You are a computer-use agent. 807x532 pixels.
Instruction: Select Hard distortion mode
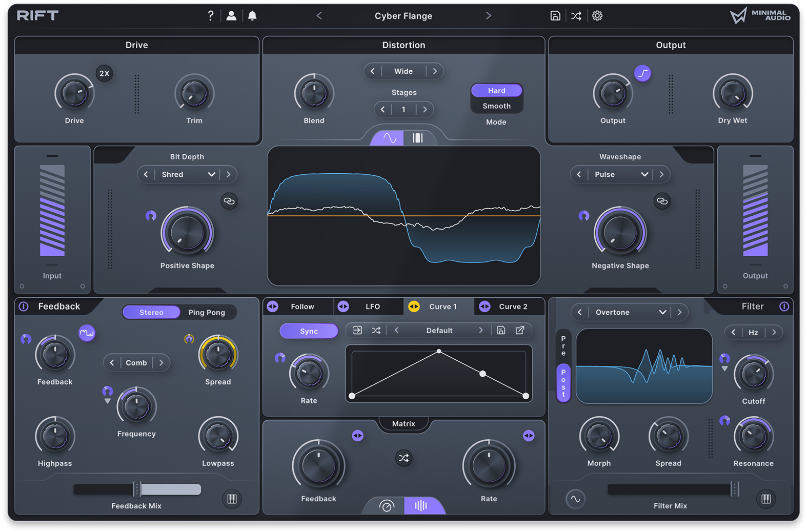pyautogui.click(x=496, y=91)
